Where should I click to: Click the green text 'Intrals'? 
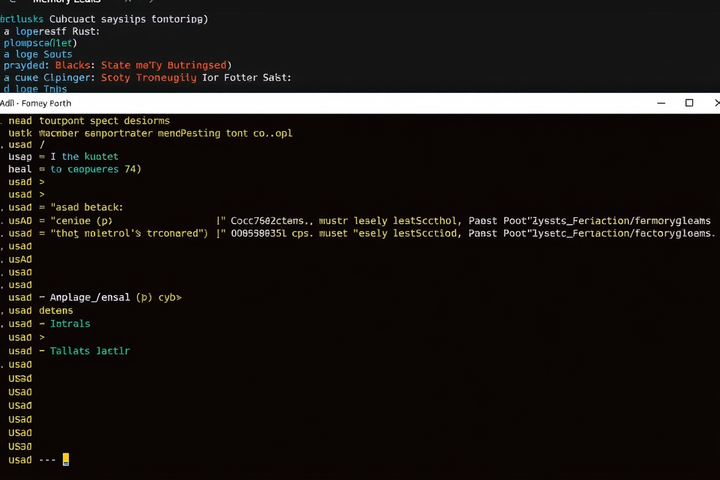click(x=70, y=324)
